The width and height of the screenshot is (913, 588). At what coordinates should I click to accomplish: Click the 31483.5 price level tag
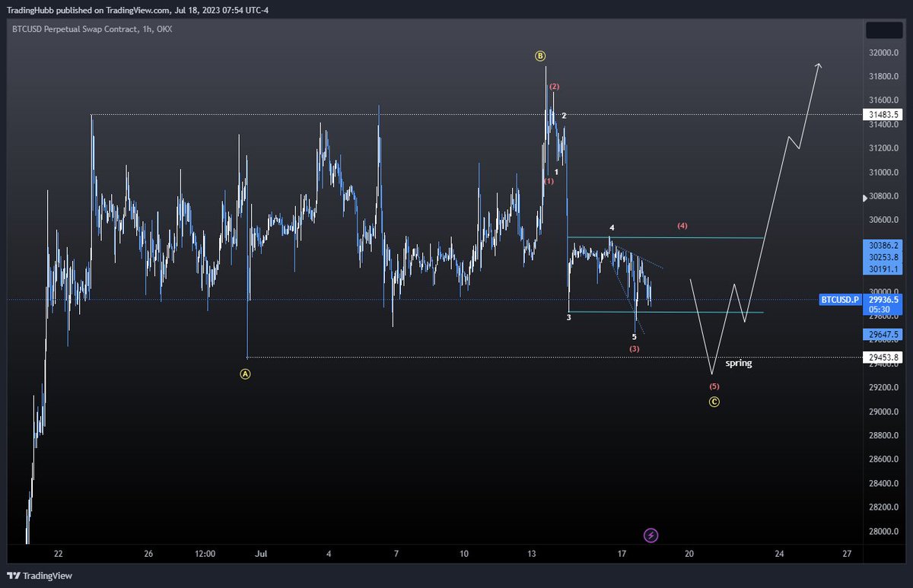(x=885, y=115)
